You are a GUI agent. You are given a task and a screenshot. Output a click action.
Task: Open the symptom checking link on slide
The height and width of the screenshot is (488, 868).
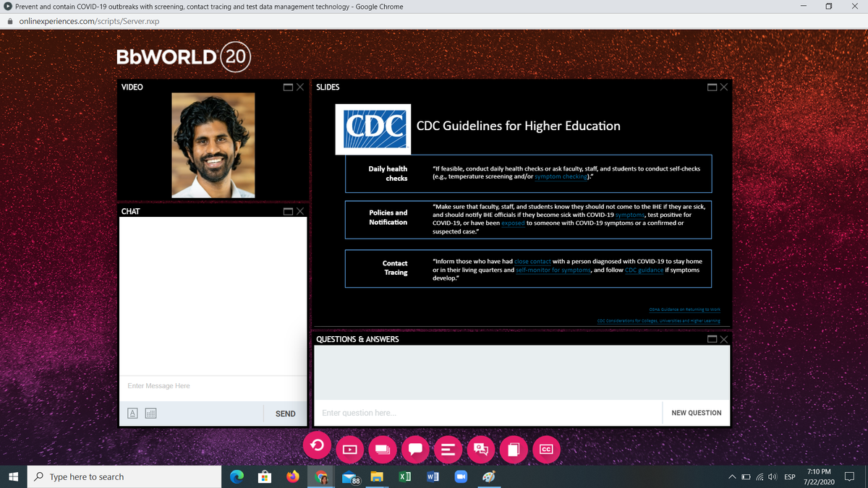(560, 176)
